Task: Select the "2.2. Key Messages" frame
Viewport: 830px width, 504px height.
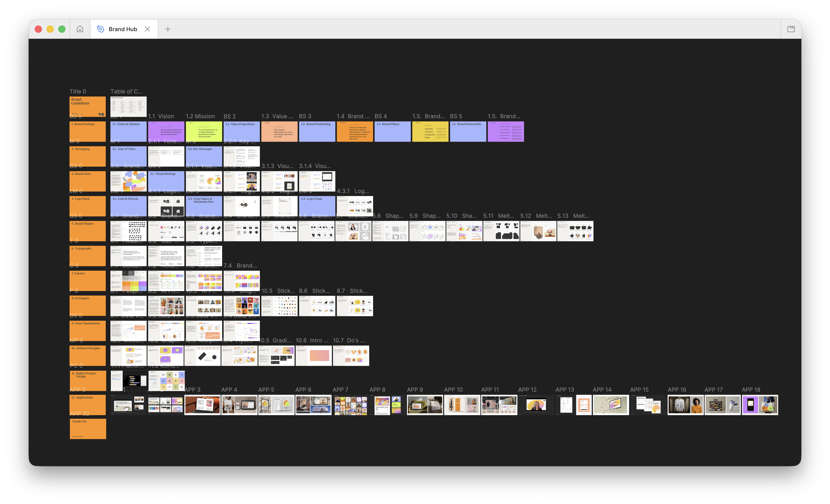Action: (204, 157)
